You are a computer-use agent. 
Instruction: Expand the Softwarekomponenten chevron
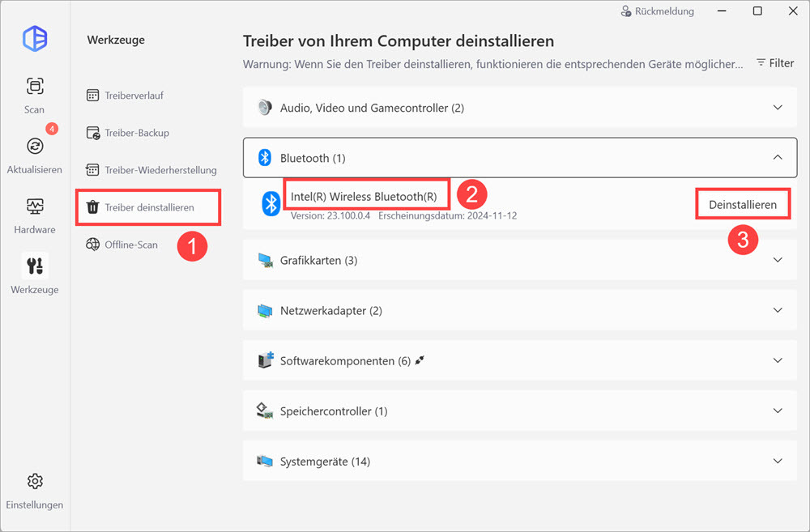click(x=778, y=360)
